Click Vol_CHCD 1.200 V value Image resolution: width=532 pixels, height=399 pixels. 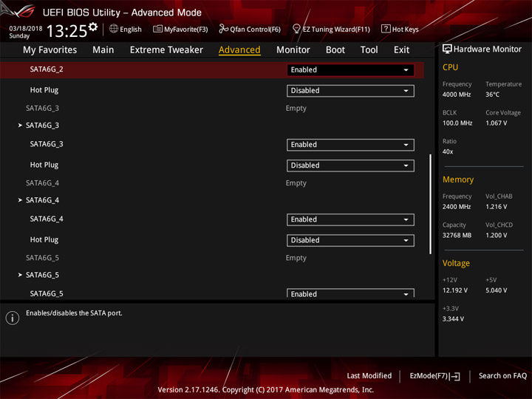tap(496, 236)
